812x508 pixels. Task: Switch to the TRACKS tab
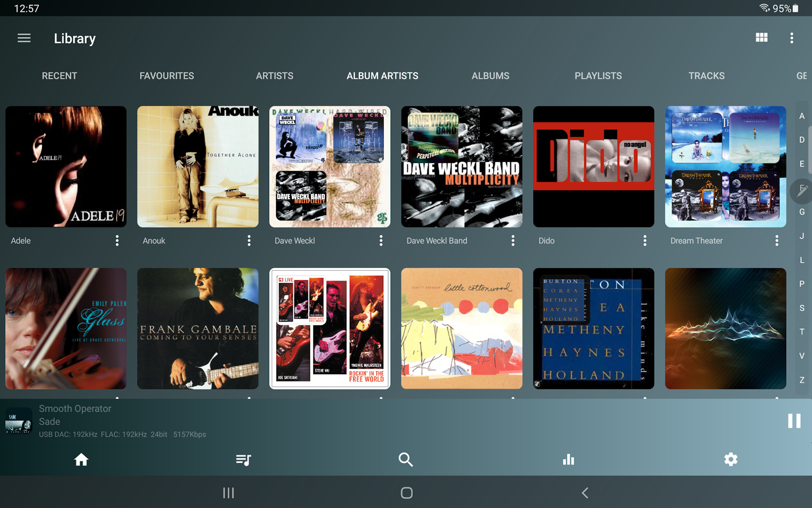706,76
